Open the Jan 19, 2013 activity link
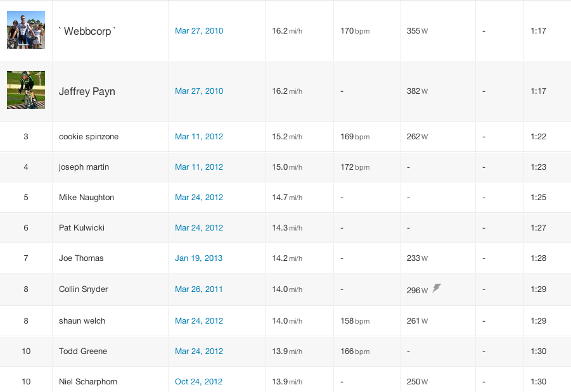Image resolution: width=571 pixels, height=392 pixels. (x=199, y=258)
